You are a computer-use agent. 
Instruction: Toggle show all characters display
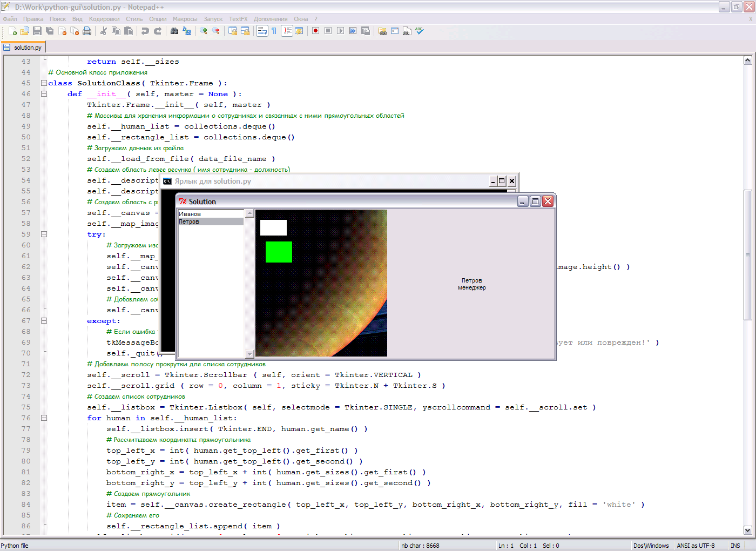point(275,31)
